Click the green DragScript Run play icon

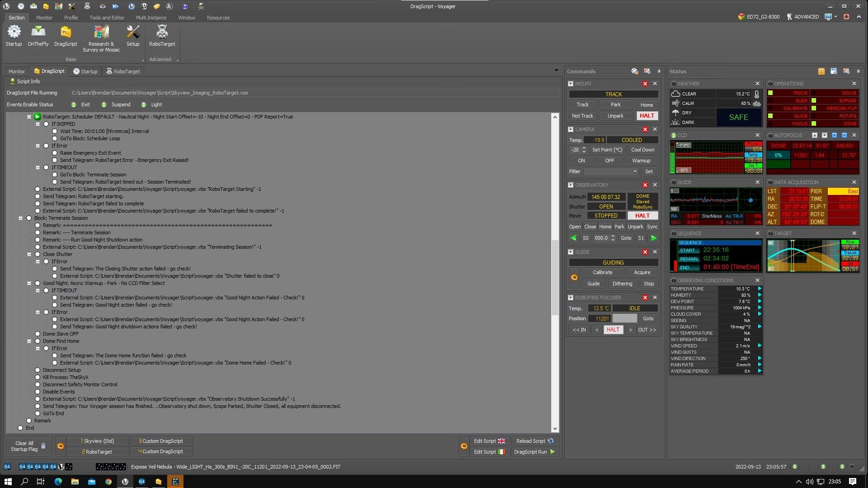coord(553,452)
